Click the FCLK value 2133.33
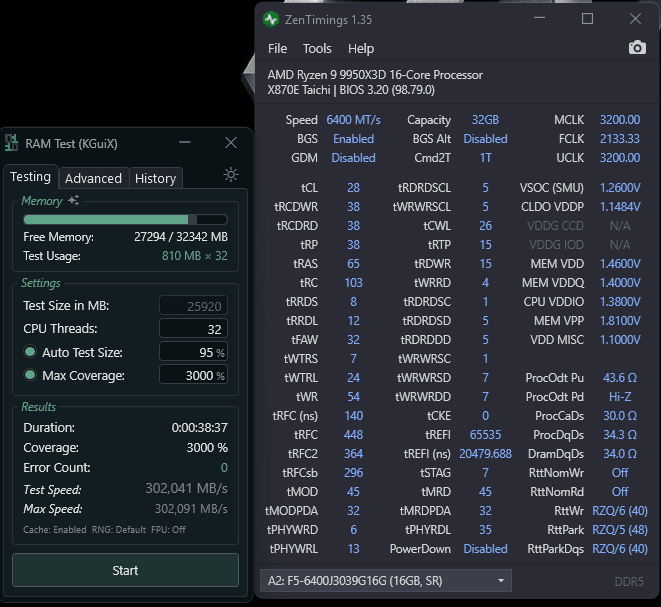 pyautogui.click(x=620, y=139)
